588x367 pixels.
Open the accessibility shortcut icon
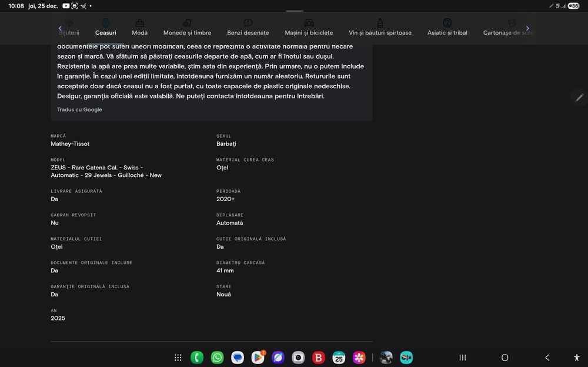click(x=577, y=358)
